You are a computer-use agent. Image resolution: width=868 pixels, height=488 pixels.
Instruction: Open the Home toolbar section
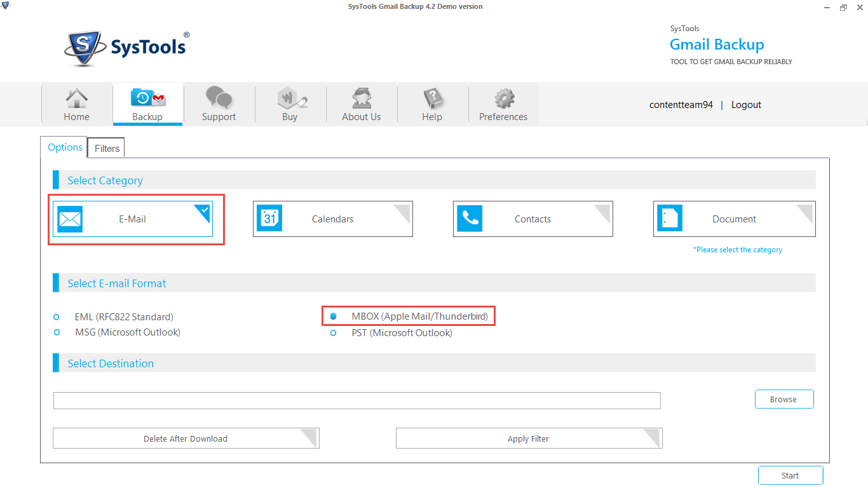point(77,105)
